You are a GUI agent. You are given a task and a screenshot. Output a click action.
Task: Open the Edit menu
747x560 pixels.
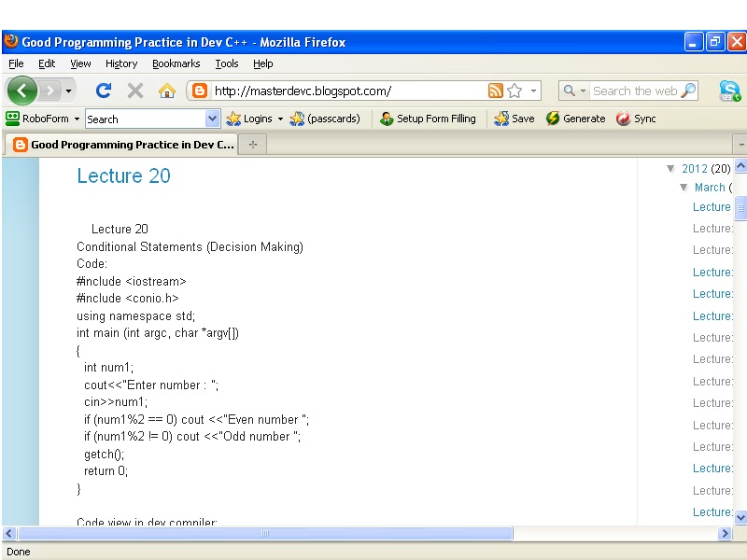[x=46, y=63]
